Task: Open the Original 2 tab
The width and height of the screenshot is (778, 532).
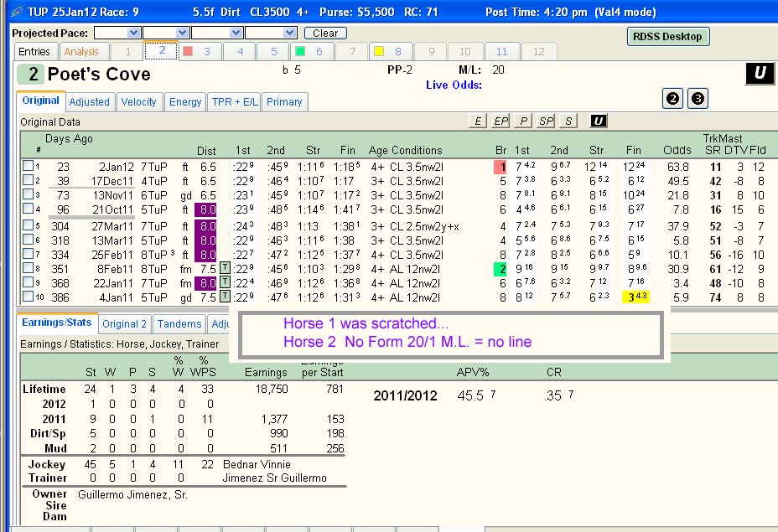Action: 124,323
